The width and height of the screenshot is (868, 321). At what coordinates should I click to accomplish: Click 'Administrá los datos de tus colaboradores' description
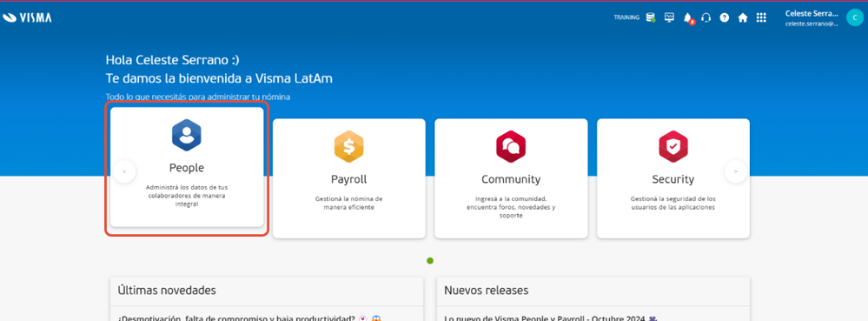click(187, 196)
